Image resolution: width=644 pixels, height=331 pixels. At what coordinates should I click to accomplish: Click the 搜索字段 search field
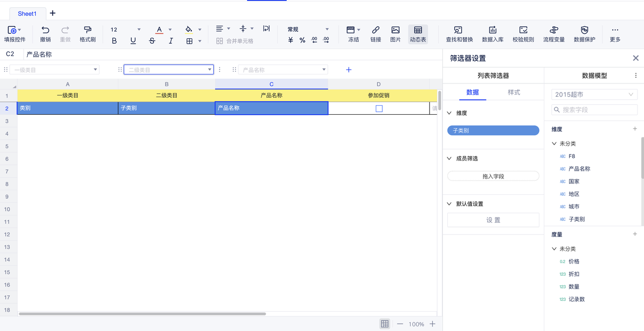tap(594, 110)
